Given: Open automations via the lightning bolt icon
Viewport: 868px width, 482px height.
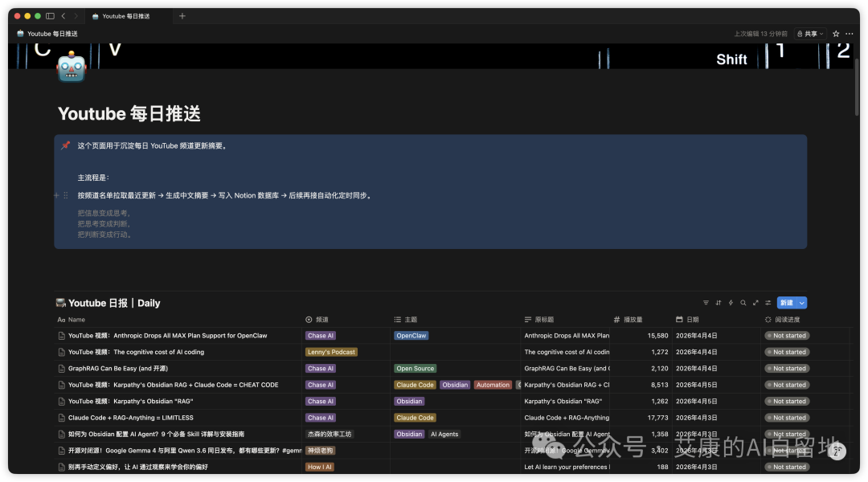Looking at the screenshot, I should pos(731,303).
